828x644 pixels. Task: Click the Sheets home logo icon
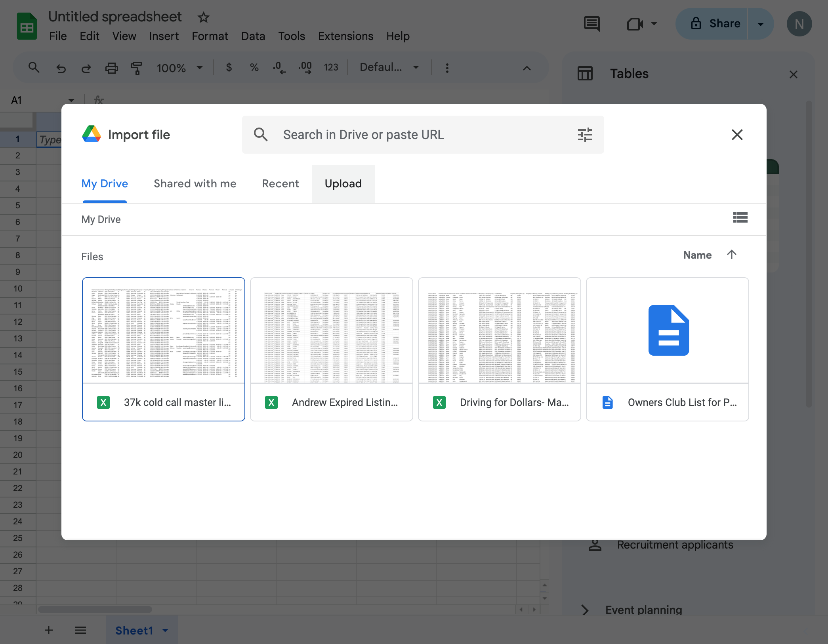[27, 26]
